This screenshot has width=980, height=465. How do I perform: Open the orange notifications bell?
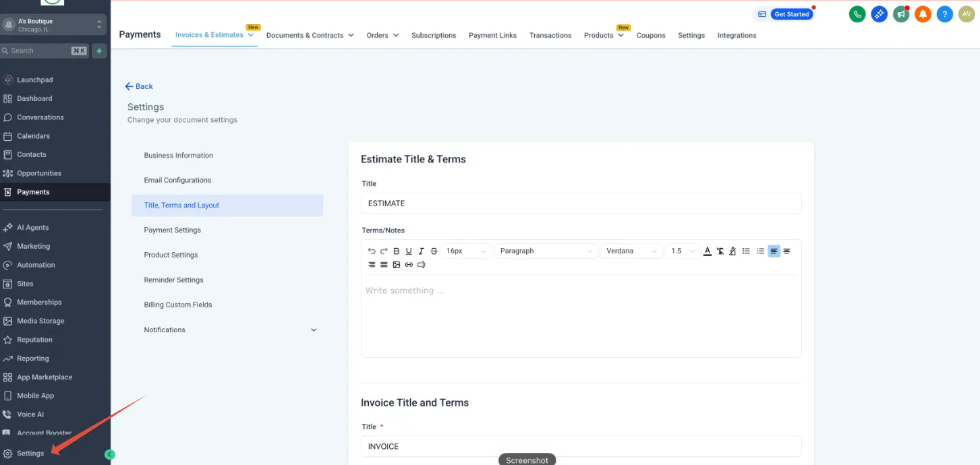click(x=923, y=14)
